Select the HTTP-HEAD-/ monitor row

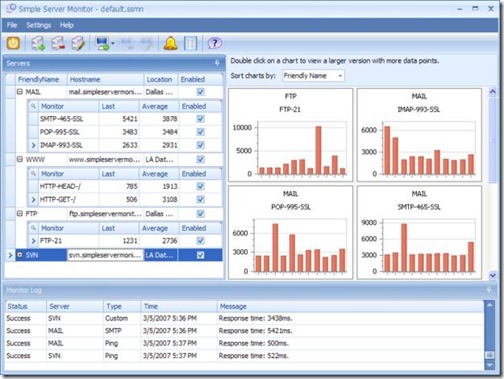tap(125, 186)
